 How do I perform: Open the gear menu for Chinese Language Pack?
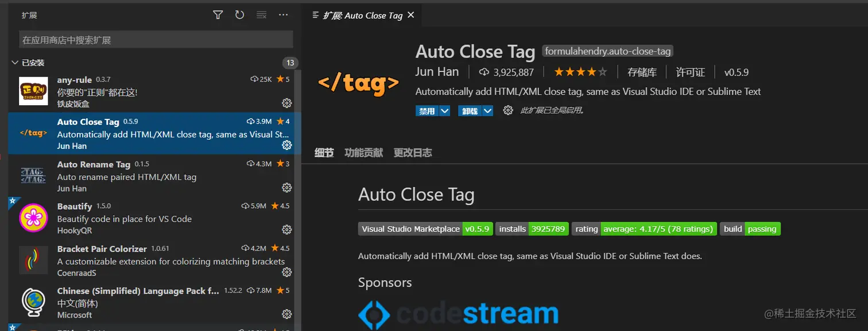click(286, 314)
